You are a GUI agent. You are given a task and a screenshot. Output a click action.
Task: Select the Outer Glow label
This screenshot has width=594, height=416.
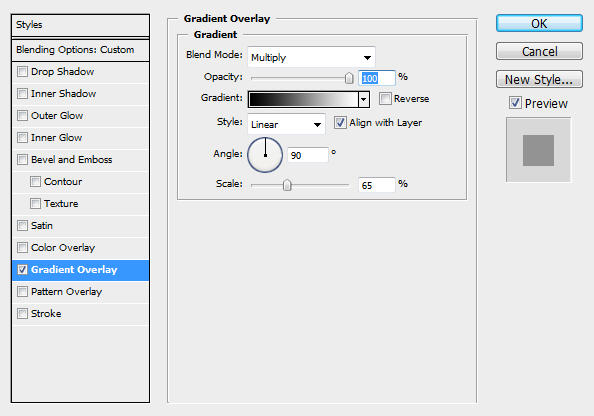point(57,116)
